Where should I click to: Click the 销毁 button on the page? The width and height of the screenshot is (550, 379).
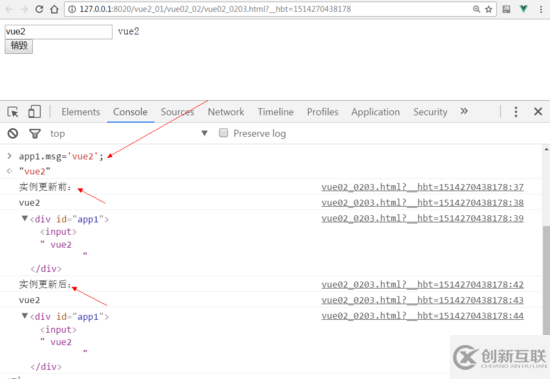click(x=19, y=46)
